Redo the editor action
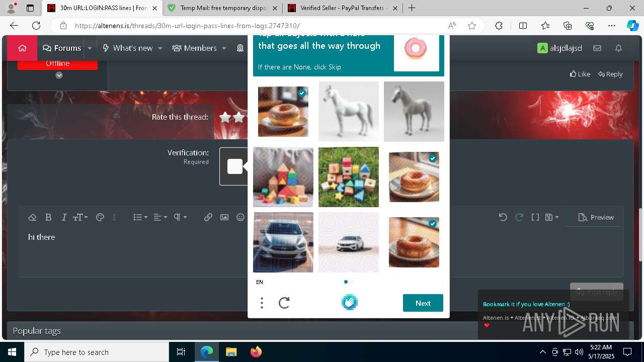This screenshot has height=362, width=644. tap(519, 217)
